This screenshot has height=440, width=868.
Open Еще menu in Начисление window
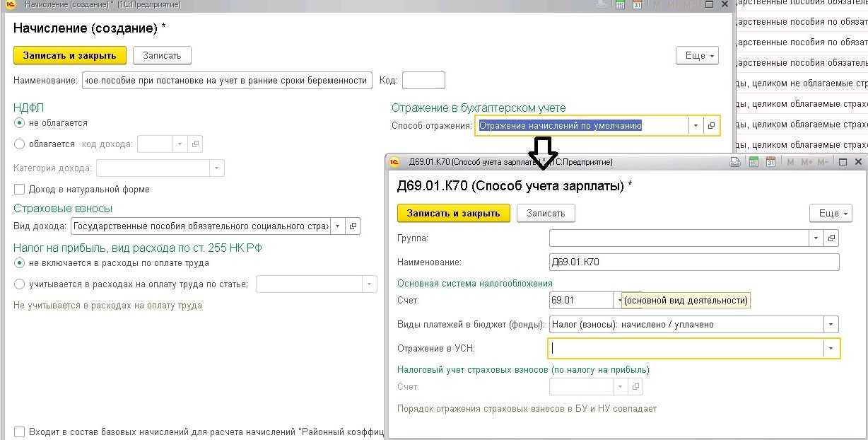(x=697, y=56)
